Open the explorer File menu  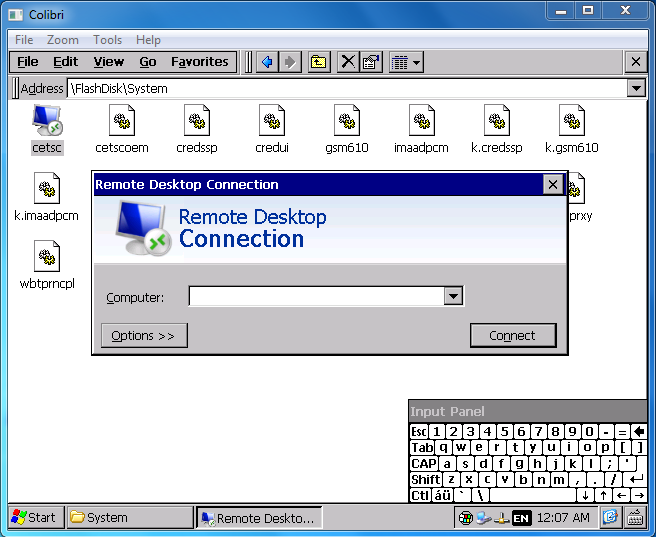coord(28,62)
